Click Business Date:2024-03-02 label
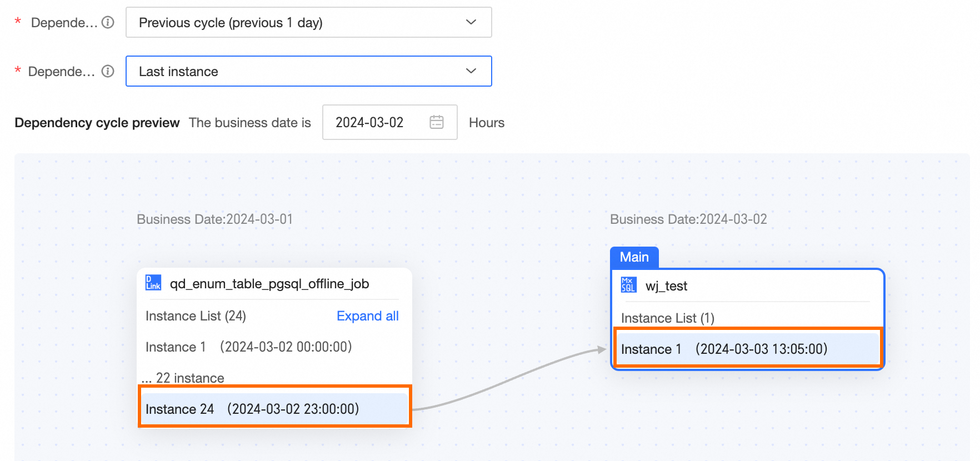Screen dimensions: 980x461 coord(688,219)
